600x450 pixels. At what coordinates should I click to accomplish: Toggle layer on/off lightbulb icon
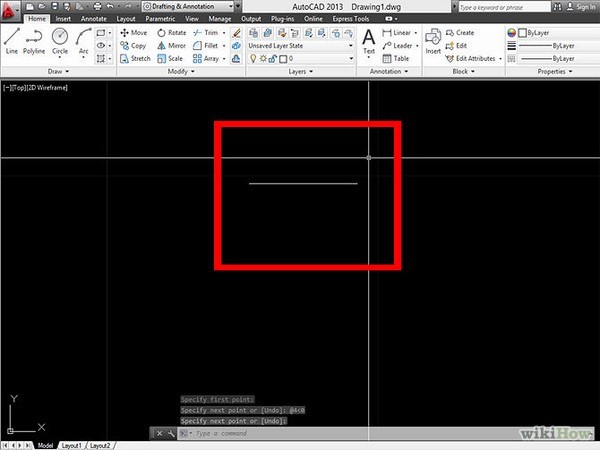(x=253, y=59)
